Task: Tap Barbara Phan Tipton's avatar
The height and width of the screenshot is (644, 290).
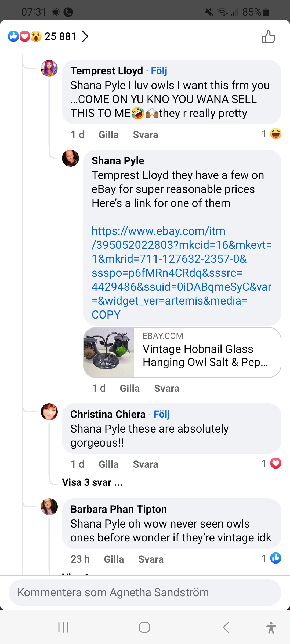Action: pyautogui.click(x=49, y=507)
